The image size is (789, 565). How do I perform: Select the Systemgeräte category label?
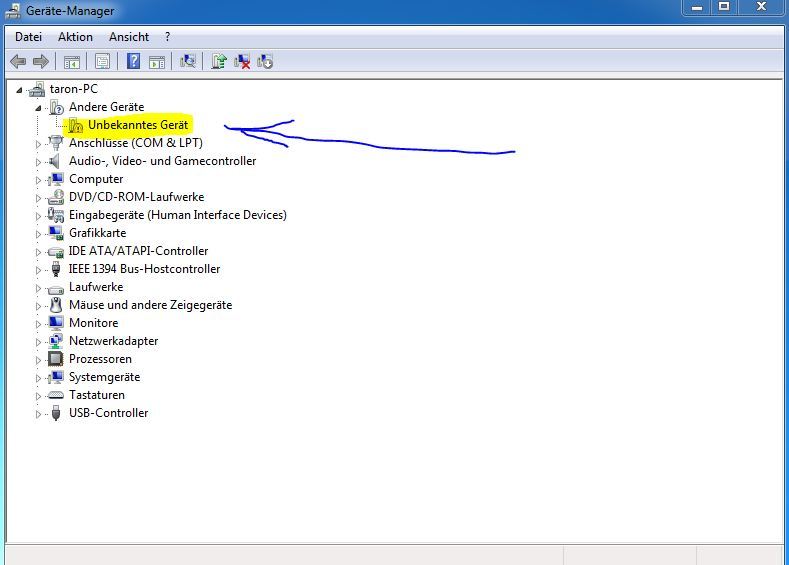pos(104,377)
